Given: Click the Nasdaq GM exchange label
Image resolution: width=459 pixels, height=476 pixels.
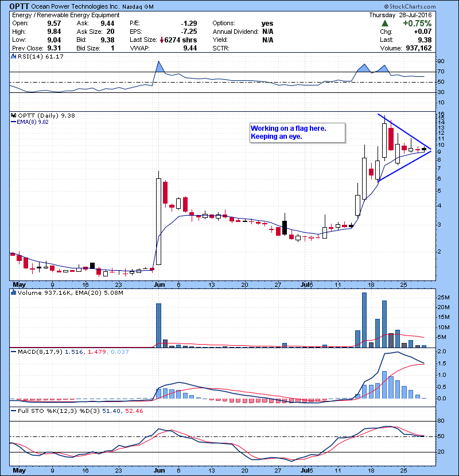Looking at the screenshot, I should (x=138, y=7).
